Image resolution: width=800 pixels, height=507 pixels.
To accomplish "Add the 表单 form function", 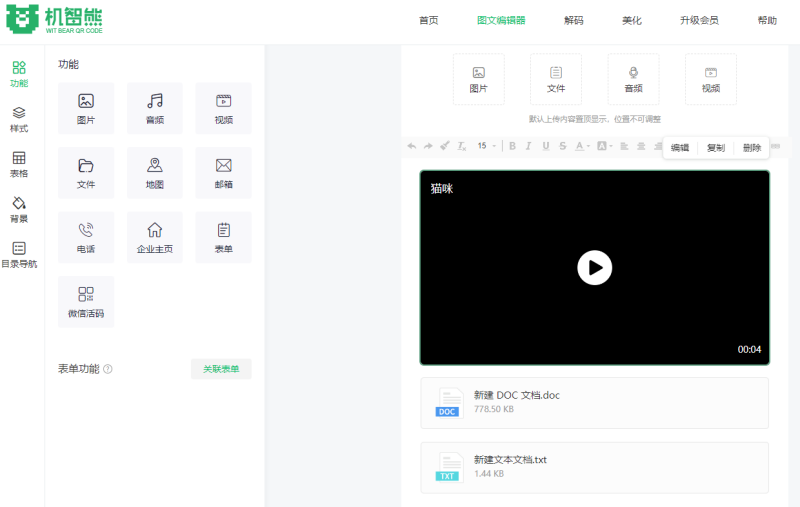I will [223, 237].
